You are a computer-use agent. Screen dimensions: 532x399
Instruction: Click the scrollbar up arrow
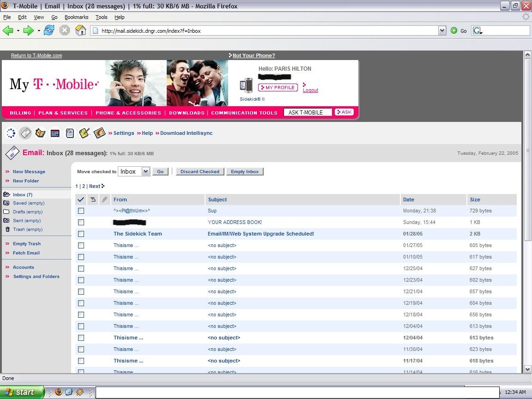527,54
